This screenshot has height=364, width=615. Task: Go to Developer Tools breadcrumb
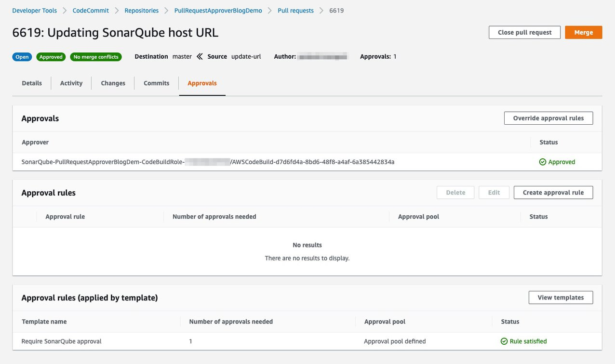(35, 10)
